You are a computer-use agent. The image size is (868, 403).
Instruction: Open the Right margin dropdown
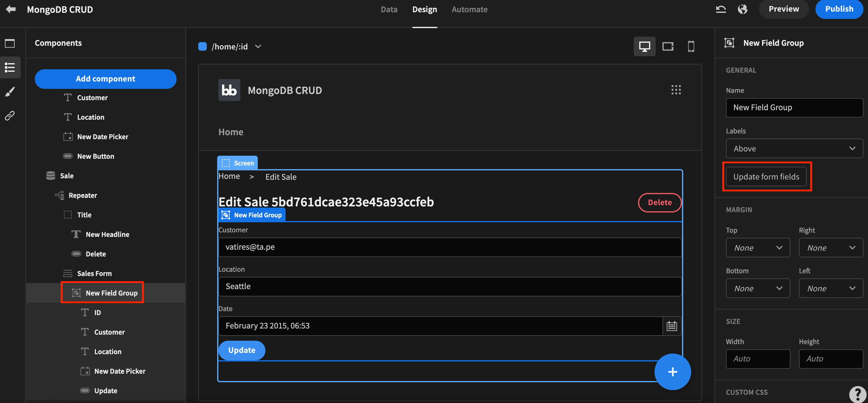pos(831,248)
